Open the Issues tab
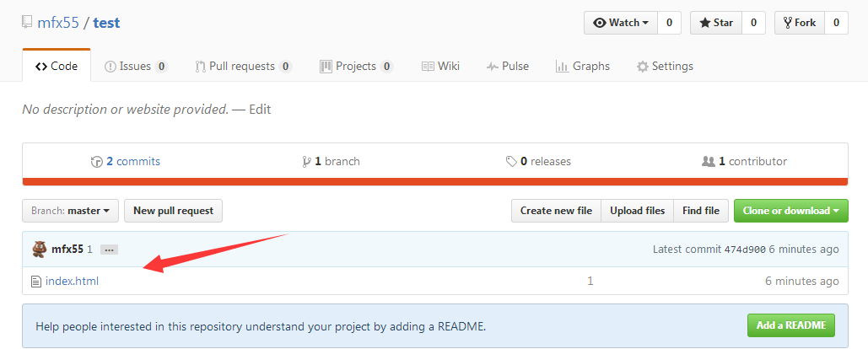The image size is (868, 349). 136,67
